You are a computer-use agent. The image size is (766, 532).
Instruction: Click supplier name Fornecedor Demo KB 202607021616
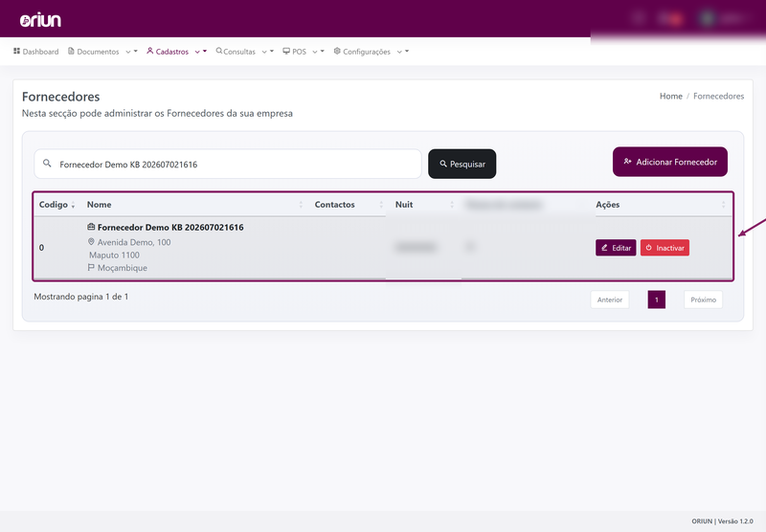170,227
